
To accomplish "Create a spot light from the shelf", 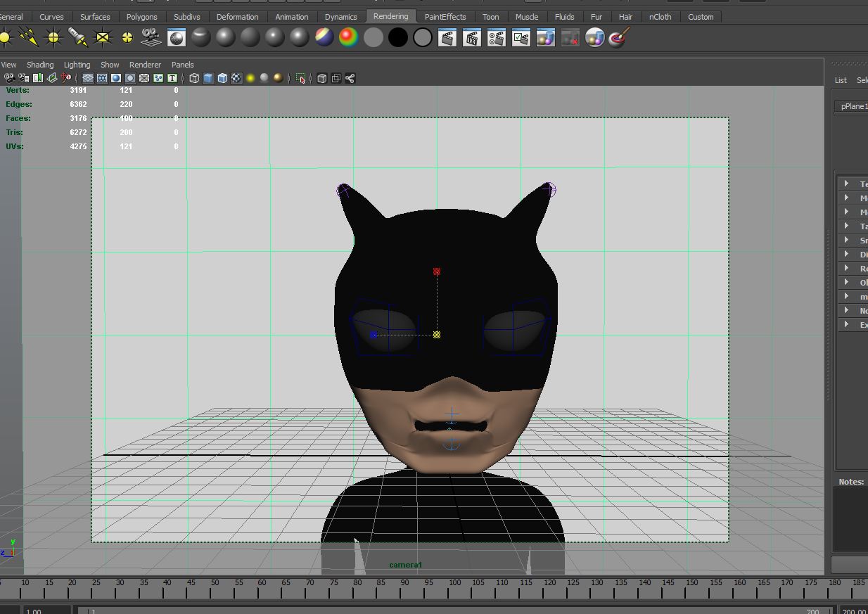I will click(x=77, y=37).
